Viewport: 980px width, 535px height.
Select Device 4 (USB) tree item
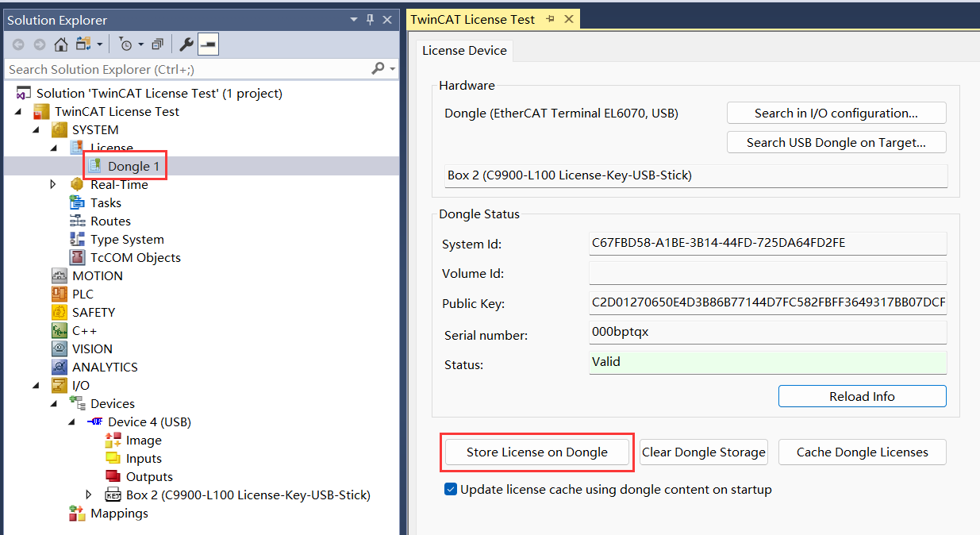click(x=149, y=421)
